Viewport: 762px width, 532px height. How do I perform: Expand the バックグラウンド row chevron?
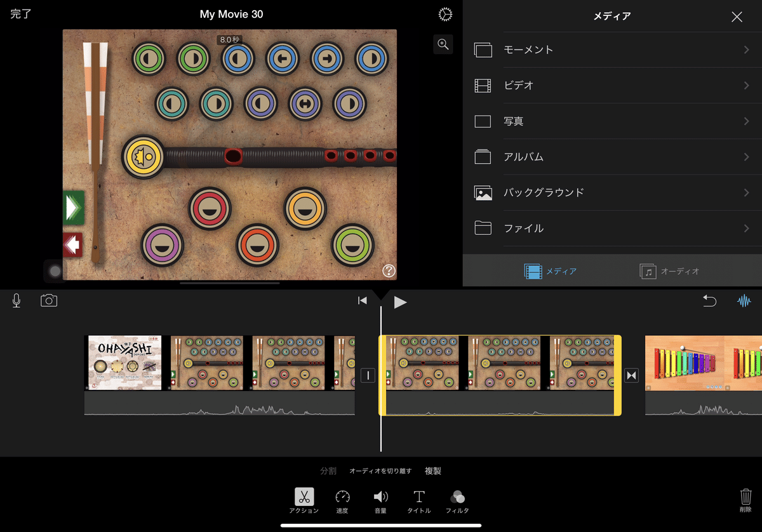coord(747,192)
